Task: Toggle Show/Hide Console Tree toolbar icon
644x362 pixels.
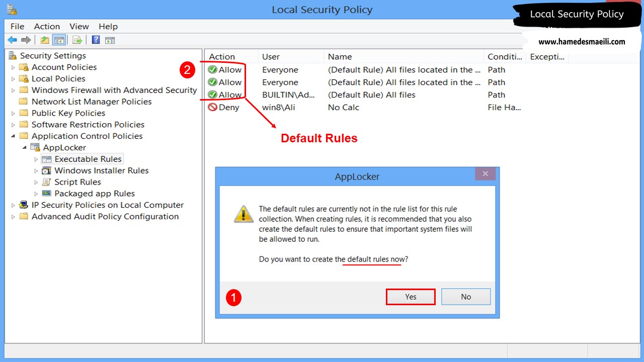Action: (59, 40)
